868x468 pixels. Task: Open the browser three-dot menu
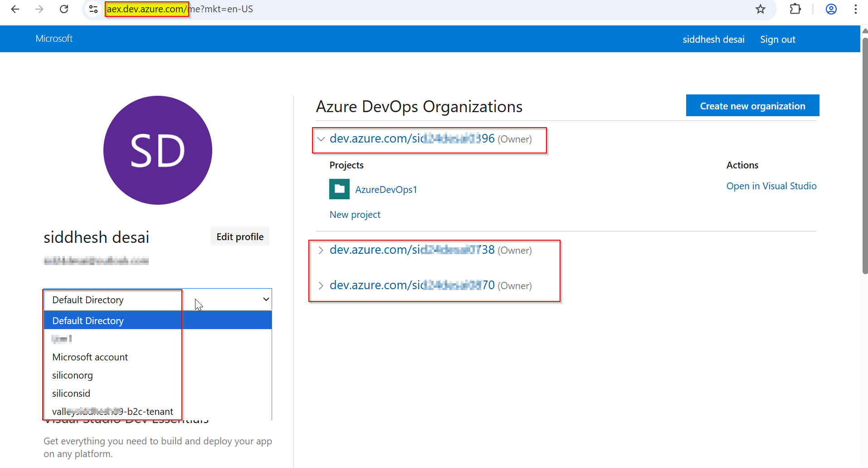click(856, 9)
